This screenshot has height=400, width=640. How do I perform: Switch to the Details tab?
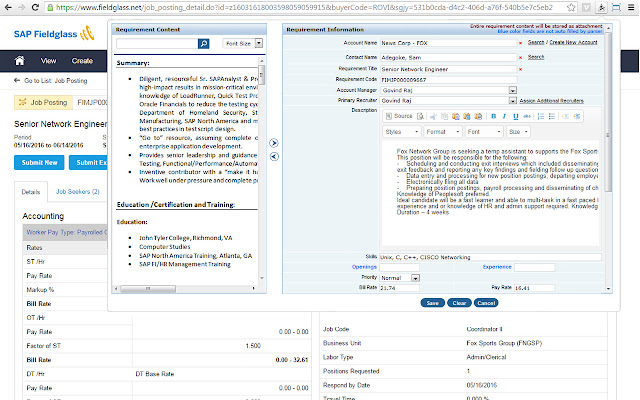click(x=31, y=192)
